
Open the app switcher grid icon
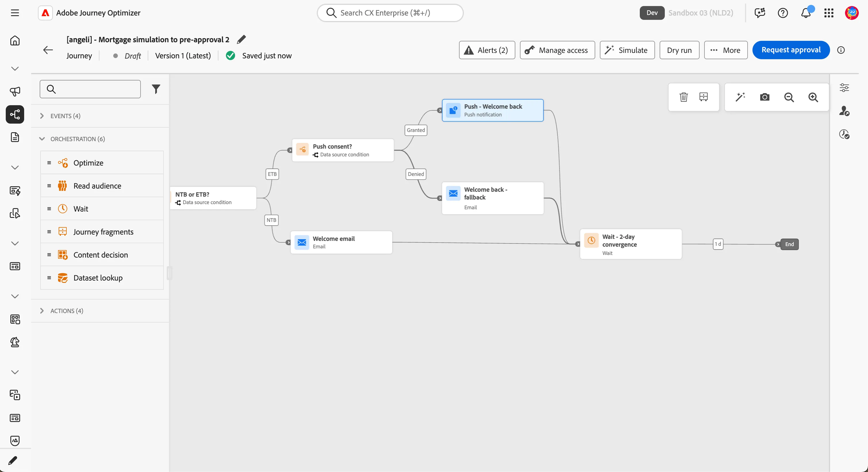(x=829, y=13)
